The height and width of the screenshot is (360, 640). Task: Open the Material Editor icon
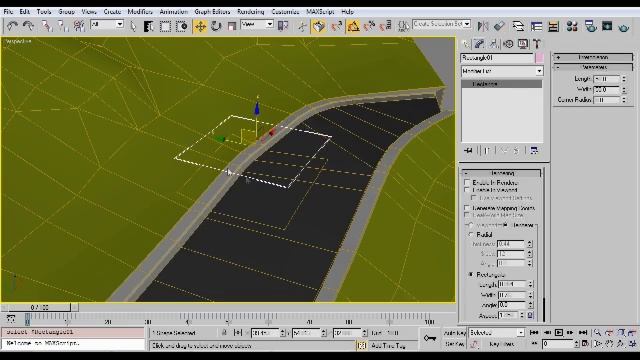click(572, 27)
